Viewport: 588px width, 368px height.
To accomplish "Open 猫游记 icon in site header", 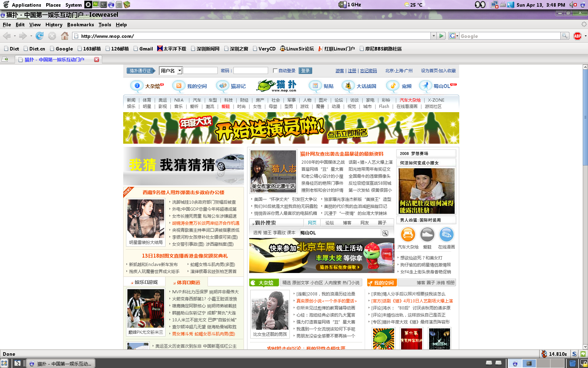I will pyautogui.click(x=223, y=86).
